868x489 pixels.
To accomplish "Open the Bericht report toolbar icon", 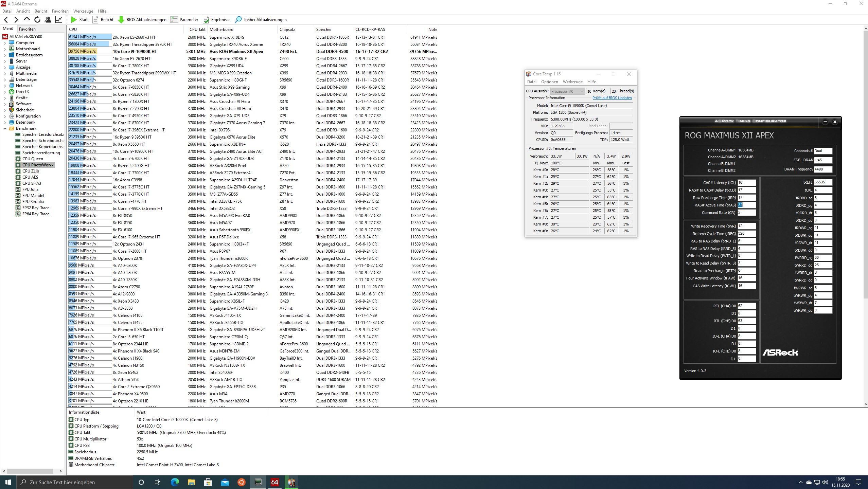I will tap(95, 20).
